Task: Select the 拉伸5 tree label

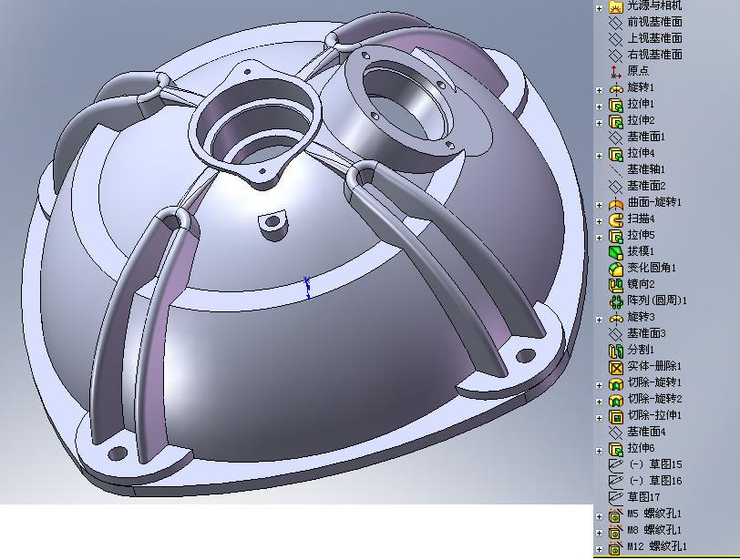Action: click(x=641, y=235)
